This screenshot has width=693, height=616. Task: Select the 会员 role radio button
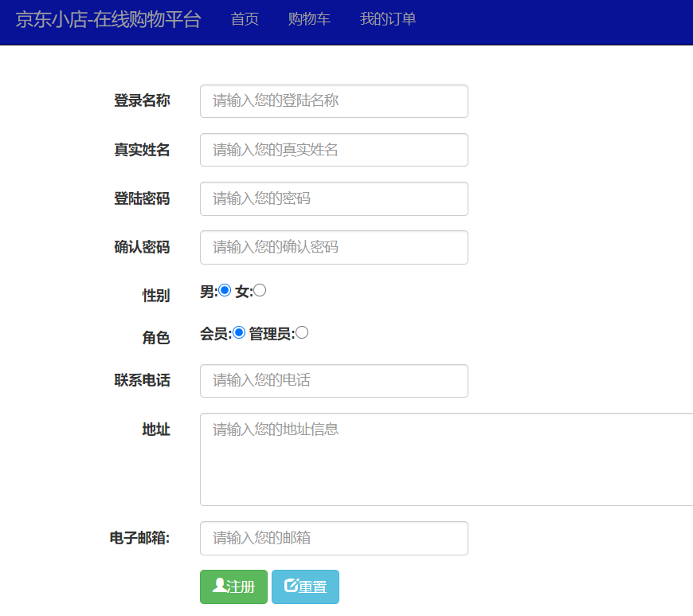(x=239, y=332)
